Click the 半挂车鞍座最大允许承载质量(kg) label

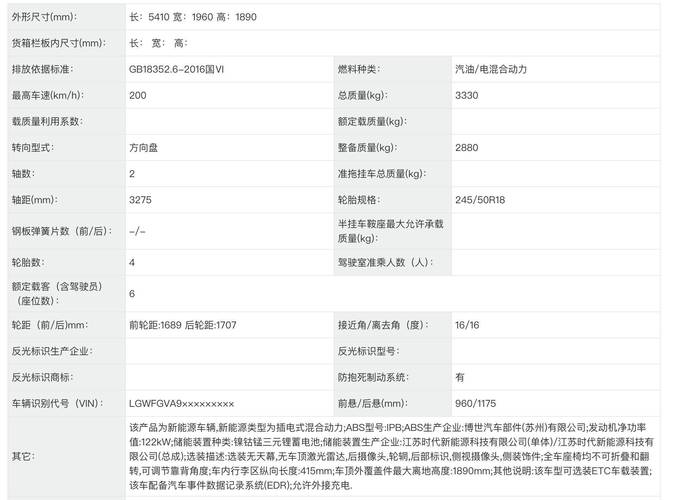pos(390,231)
